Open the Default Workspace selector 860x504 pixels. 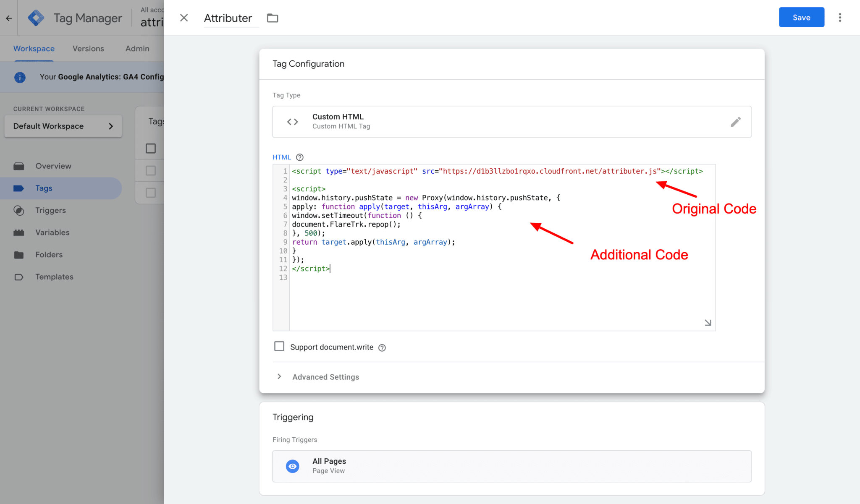63,126
